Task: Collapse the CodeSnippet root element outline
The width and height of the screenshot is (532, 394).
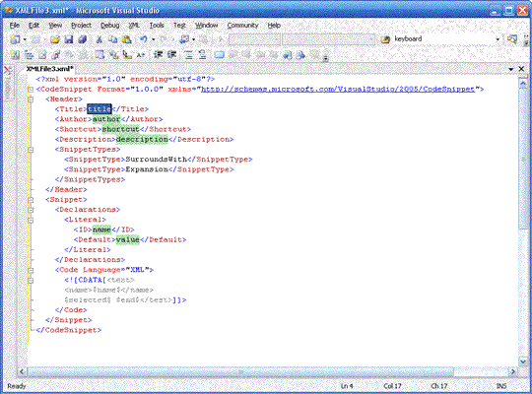Action: click(x=31, y=90)
